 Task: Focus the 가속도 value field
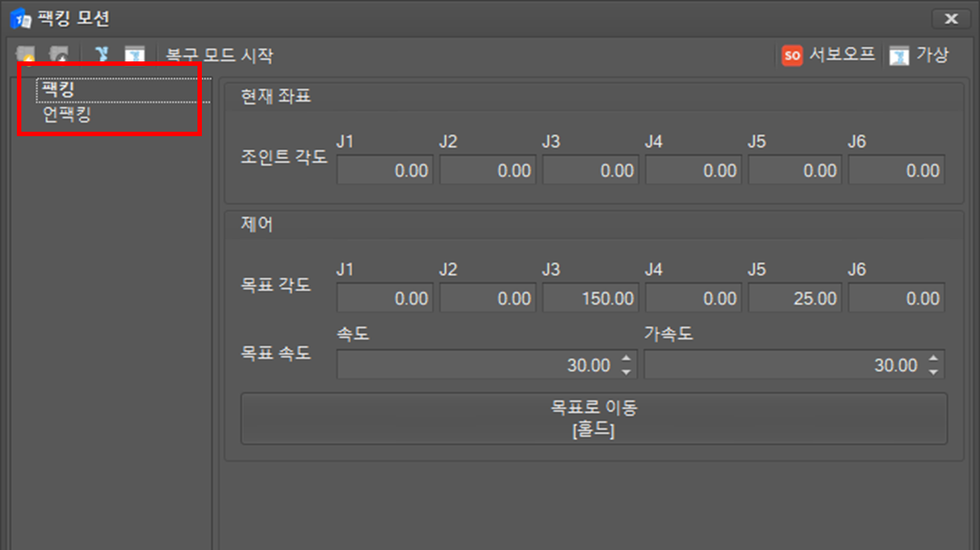pyautogui.click(x=783, y=365)
